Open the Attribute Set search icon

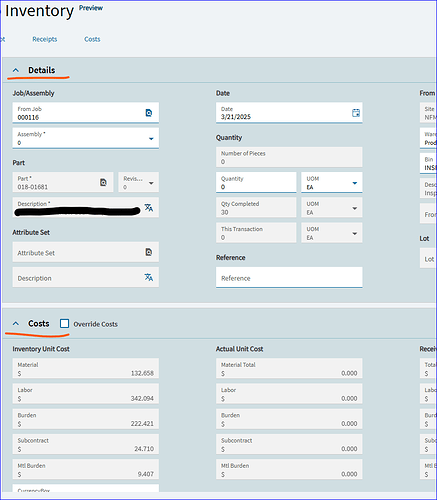coord(149,252)
